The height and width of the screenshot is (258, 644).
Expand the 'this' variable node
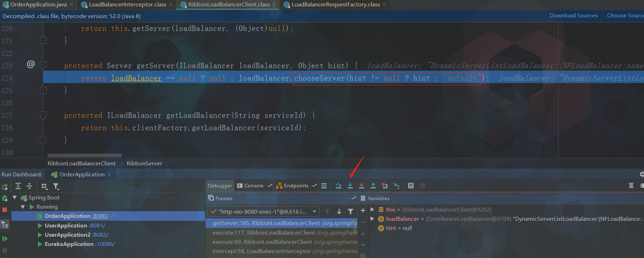372,209
